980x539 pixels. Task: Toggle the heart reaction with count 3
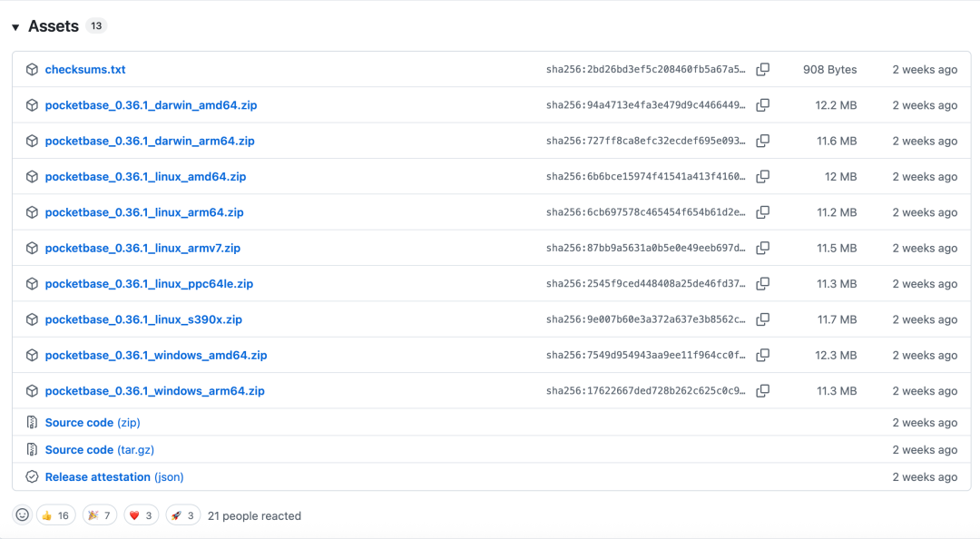click(x=141, y=514)
